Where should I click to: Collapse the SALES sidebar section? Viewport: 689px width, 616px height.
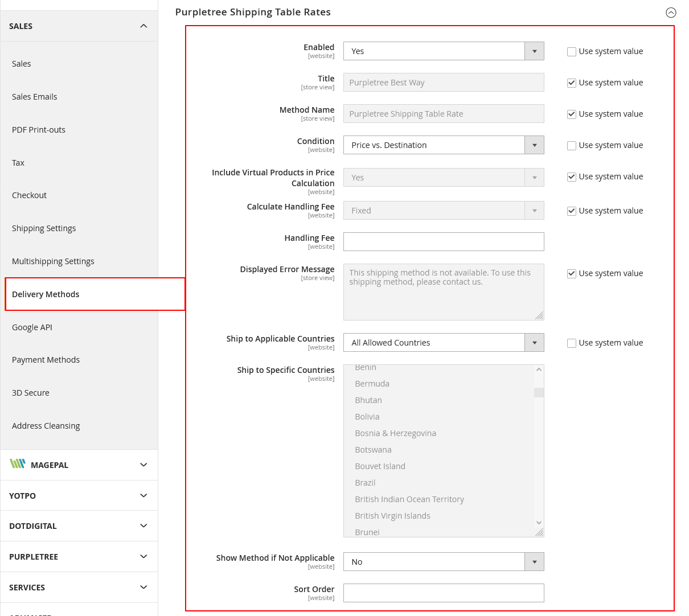(x=143, y=26)
